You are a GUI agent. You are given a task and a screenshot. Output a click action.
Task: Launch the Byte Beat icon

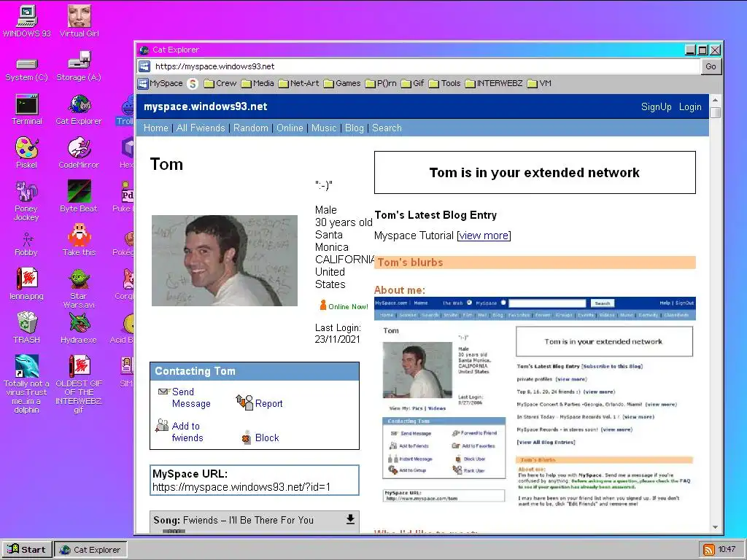tap(79, 196)
